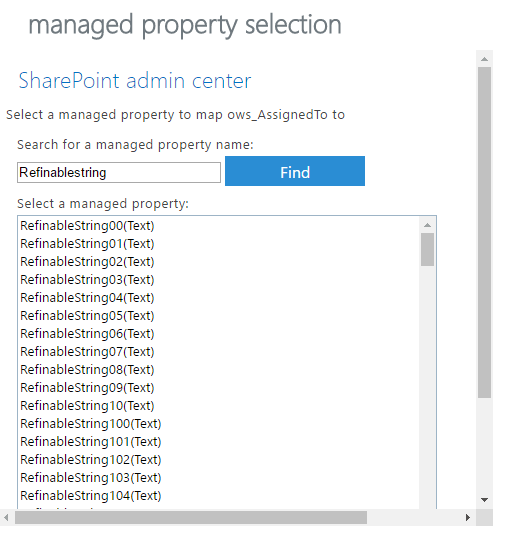
Task: Select RefinableString100(Text) entry
Action: (x=90, y=424)
